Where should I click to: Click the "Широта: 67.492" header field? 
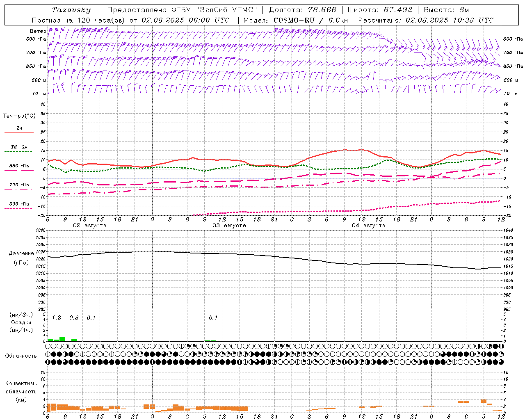click(x=380, y=10)
